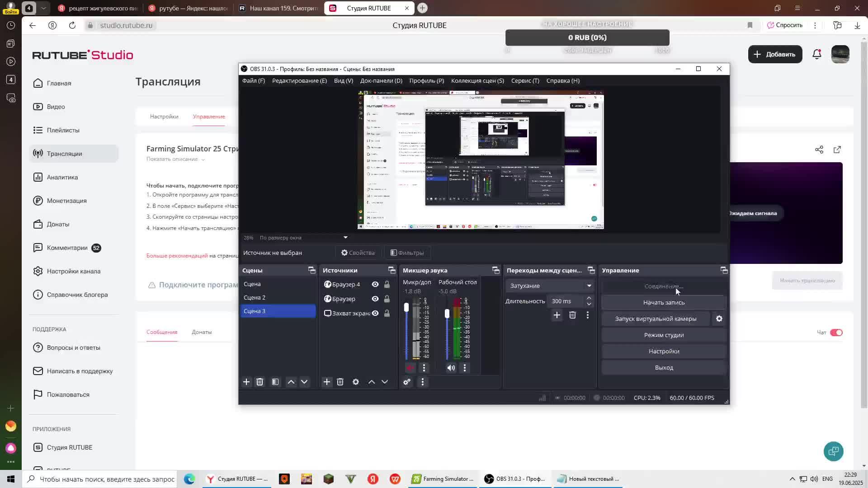The width and height of the screenshot is (868, 488).
Task: Hide Браузер source with eye icon
Action: coord(375,299)
